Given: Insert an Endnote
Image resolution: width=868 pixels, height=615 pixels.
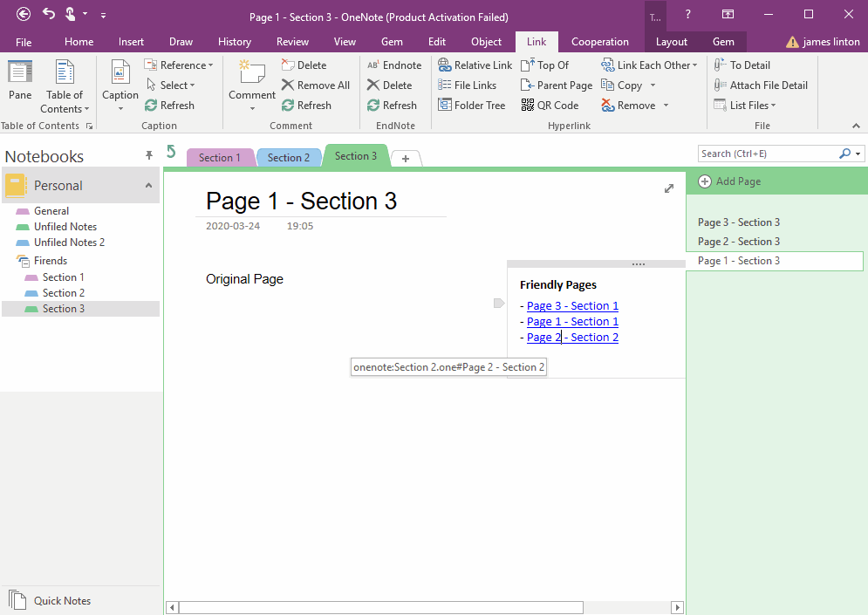Looking at the screenshot, I should (394, 65).
